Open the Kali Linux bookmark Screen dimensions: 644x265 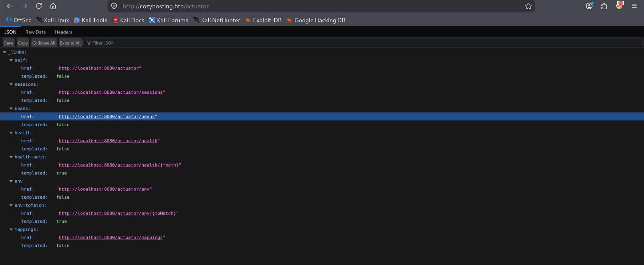[x=52, y=20]
